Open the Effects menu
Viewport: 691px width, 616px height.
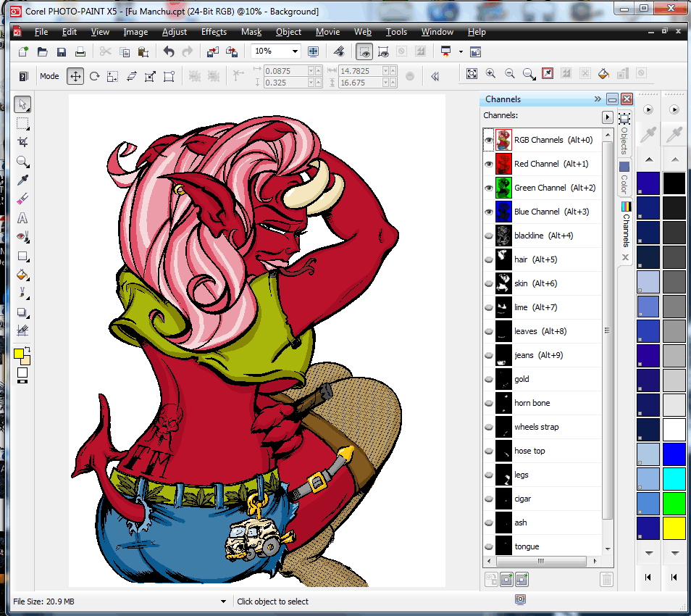pyautogui.click(x=214, y=32)
